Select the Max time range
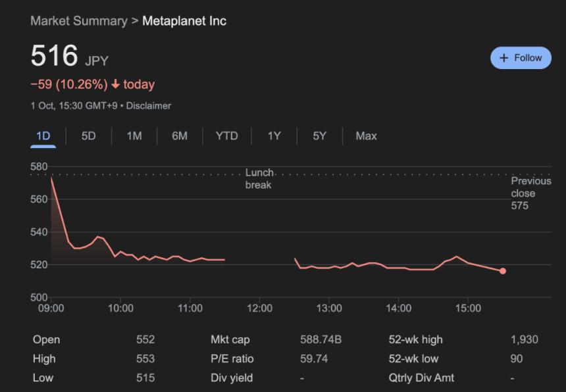566x392 pixels. [x=366, y=136]
